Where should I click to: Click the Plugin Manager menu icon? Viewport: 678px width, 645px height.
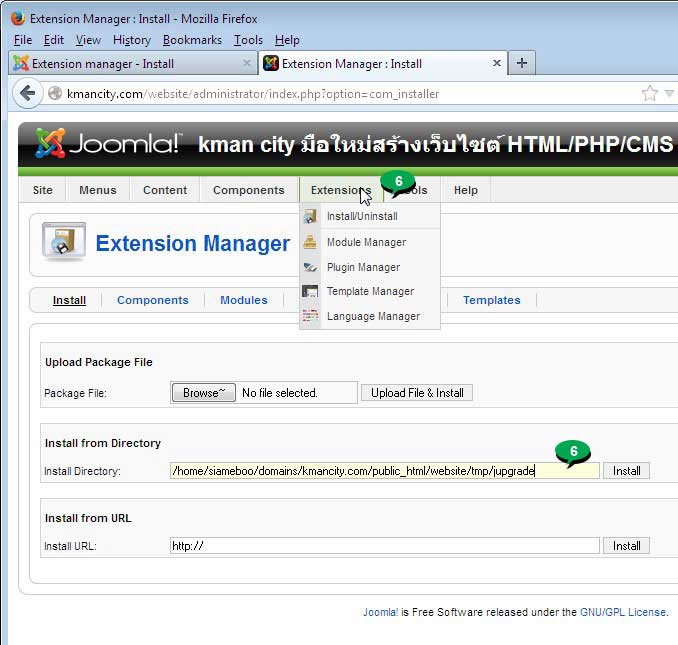click(x=310, y=267)
